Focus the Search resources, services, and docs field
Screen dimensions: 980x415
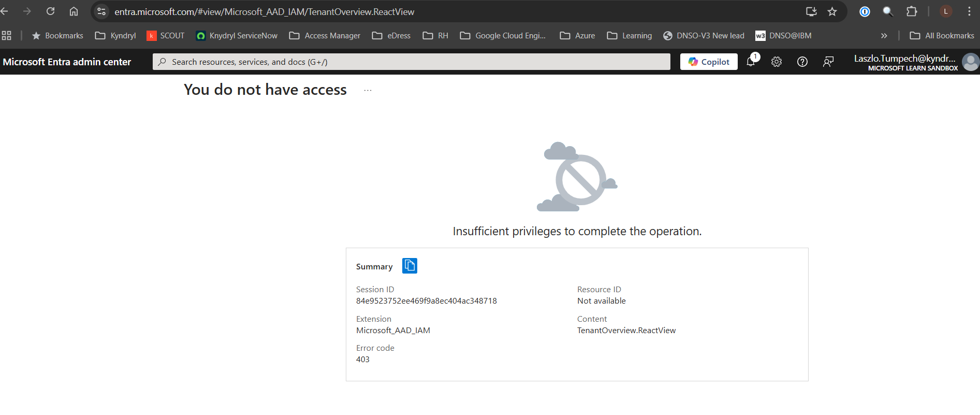pyautogui.click(x=412, y=62)
